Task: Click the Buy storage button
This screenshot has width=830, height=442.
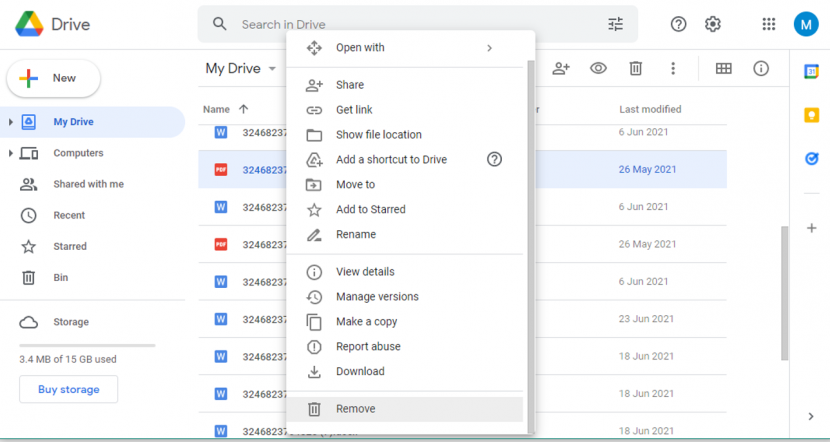Action: click(x=69, y=390)
